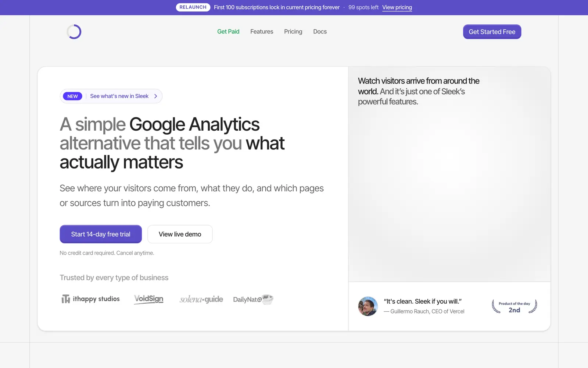Click the Get Started Free button
588x368 pixels.
[492, 32]
